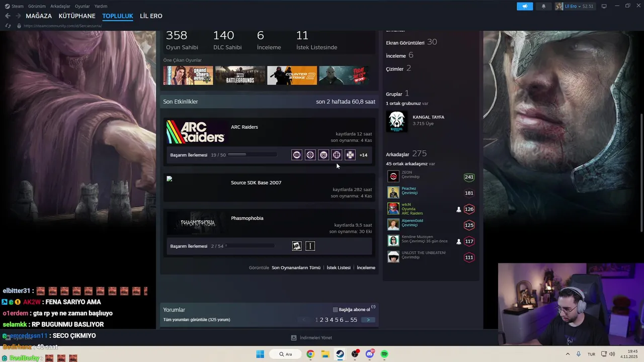Image resolution: width=644 pixels, height=362 pixels.
Task: Show the +14 more ARC Raiders achievements
Action: [x=363, y=155]
